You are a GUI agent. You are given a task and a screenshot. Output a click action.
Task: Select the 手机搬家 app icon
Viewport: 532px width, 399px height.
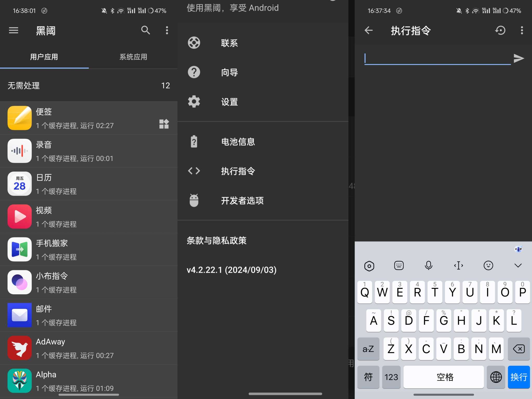tap(20, 249)
